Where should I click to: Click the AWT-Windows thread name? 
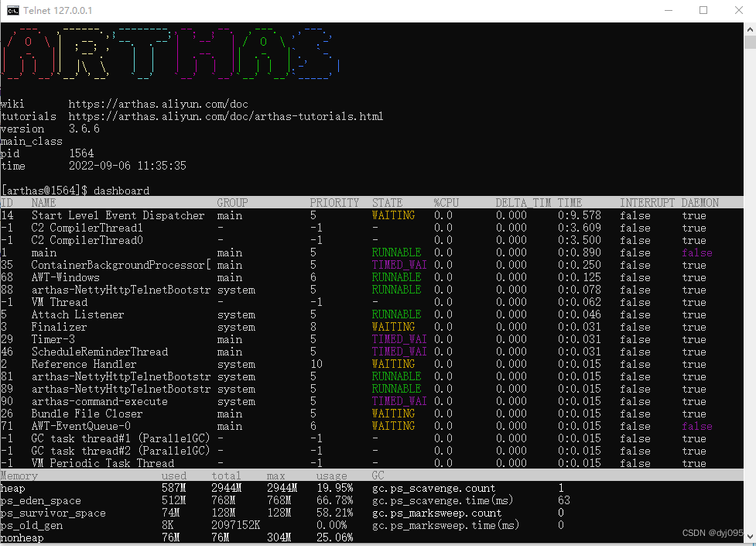pos(66,277)
